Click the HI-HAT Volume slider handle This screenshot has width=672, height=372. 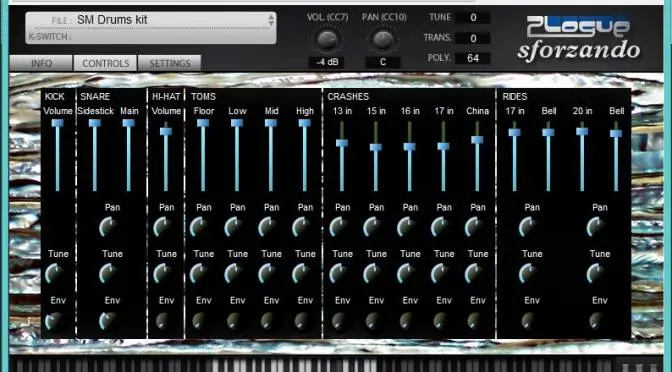click(x=166, y=131)
